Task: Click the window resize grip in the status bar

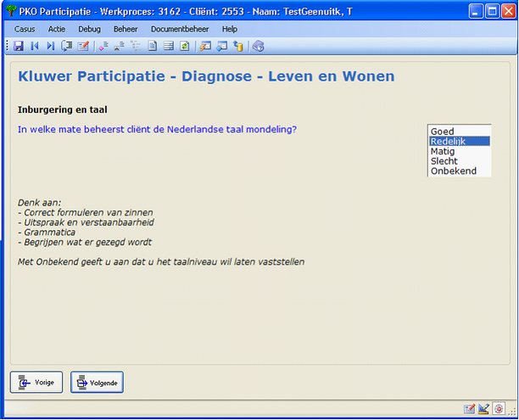Action: coord(512,411)
